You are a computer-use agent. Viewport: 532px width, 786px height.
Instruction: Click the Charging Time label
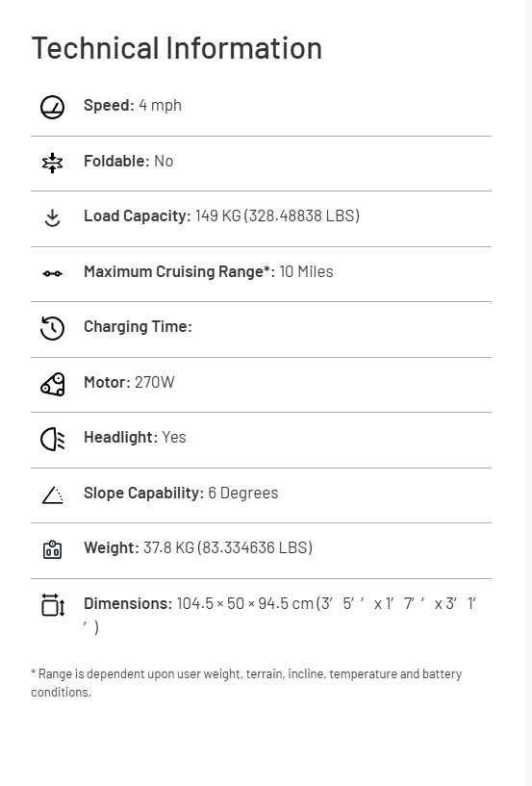point(138,327)
